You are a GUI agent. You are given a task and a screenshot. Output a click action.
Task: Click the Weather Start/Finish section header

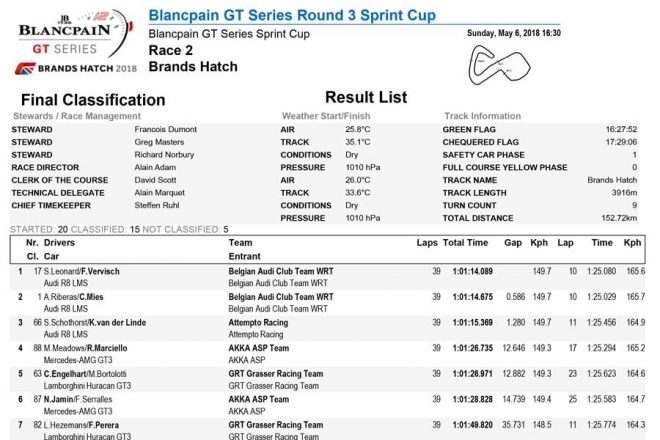click(x=326, y=116)
